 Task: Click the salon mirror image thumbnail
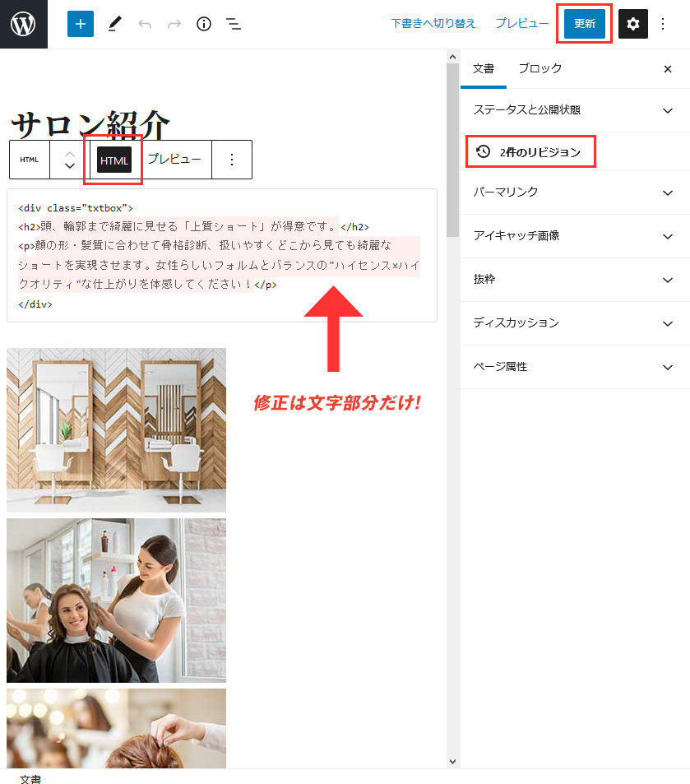point(115,429)
